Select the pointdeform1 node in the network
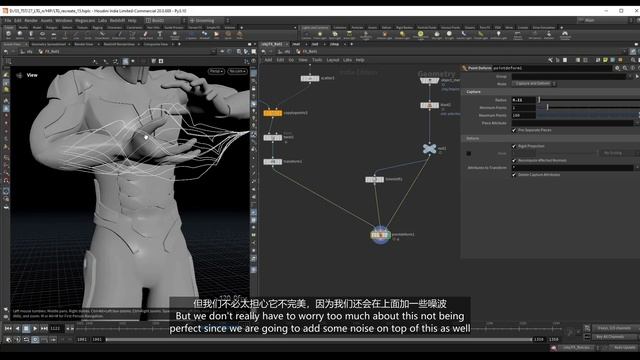The height and width of the screenshot is (360, 640). coord(380,235)
